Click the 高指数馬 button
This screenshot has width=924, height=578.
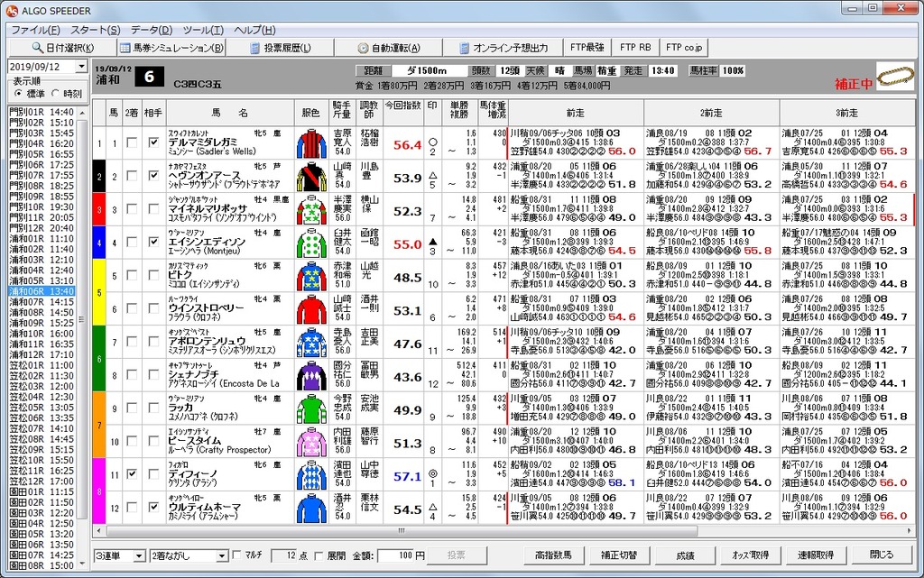click(x=553, y=555)
